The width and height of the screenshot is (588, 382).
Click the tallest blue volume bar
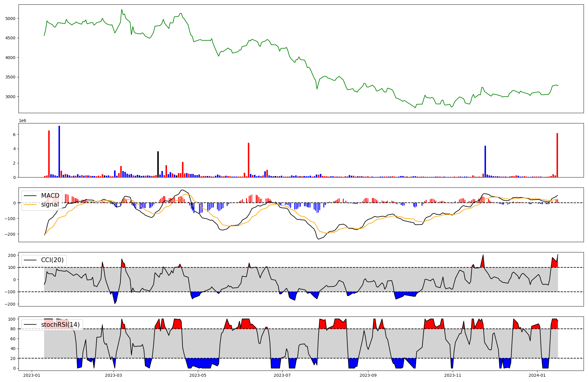59,151
